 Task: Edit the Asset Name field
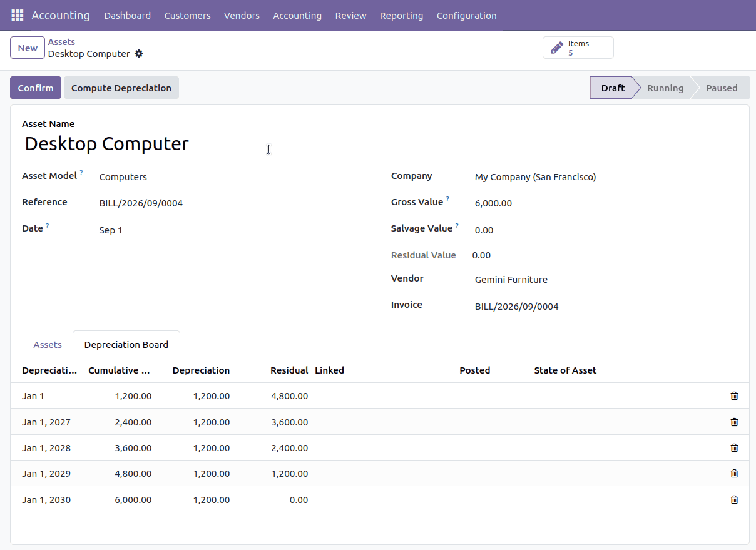point(290,144)
